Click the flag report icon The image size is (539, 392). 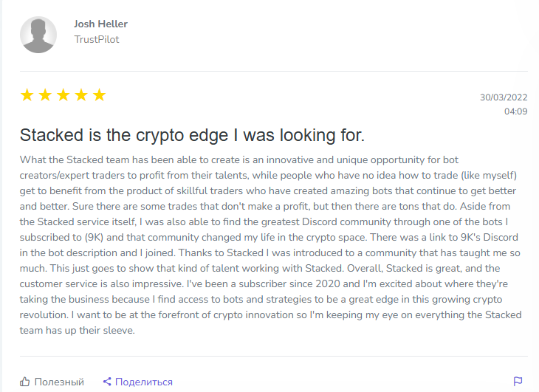518,382
